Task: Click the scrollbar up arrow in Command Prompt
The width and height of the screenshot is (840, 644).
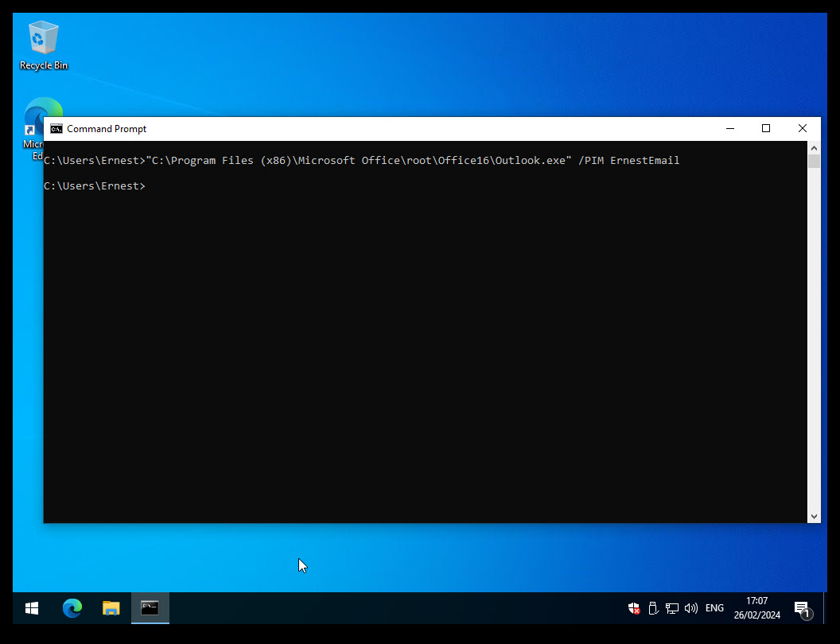Action: point(814,148)
